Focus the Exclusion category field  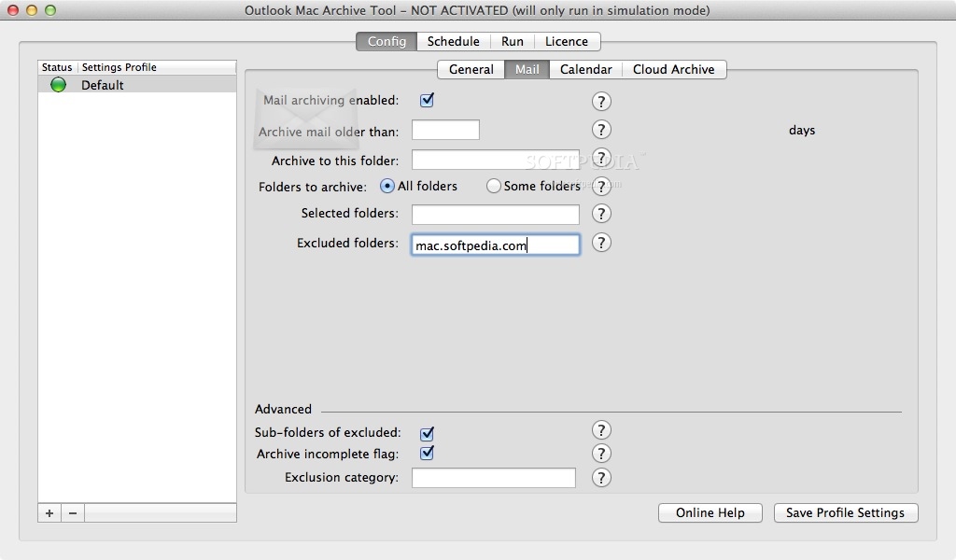[x=494, y=478]
